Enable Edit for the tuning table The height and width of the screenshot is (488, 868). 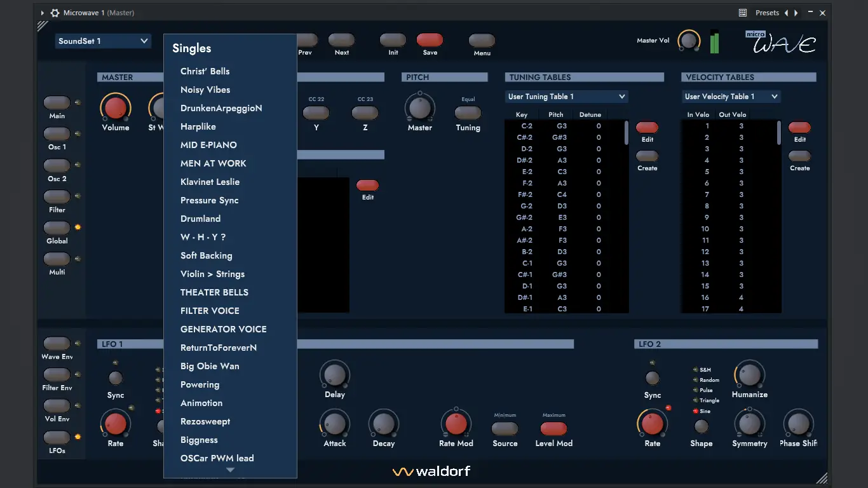647,126
